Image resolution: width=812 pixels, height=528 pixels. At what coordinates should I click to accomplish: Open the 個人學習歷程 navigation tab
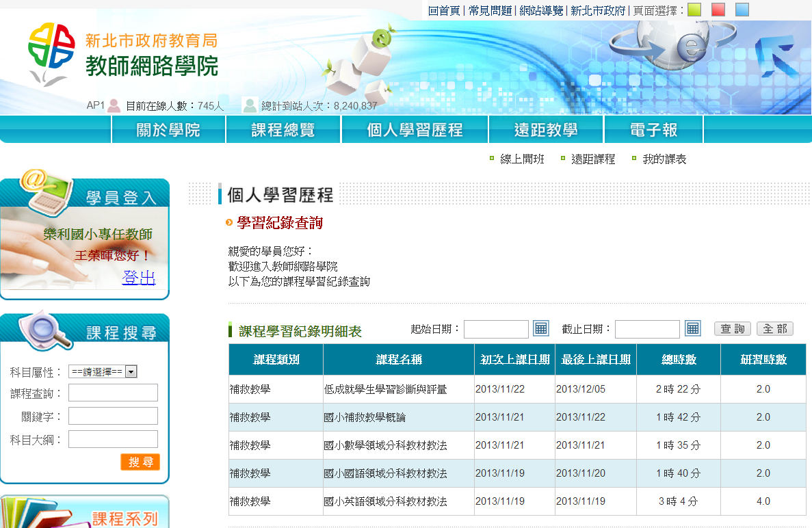(415, 130)
